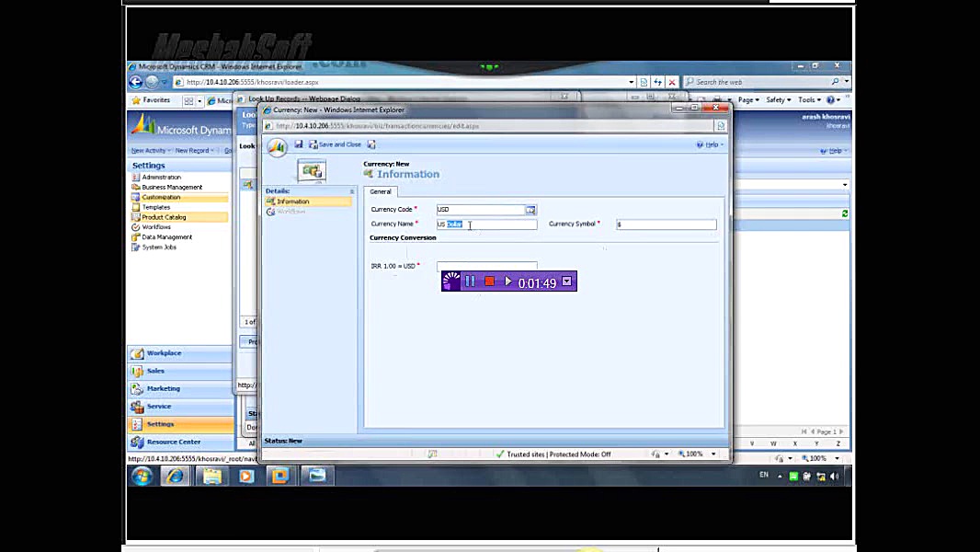The height and width of the screenshot is (552, 980).
Task: Select the General tab
Action: point(380,191)
